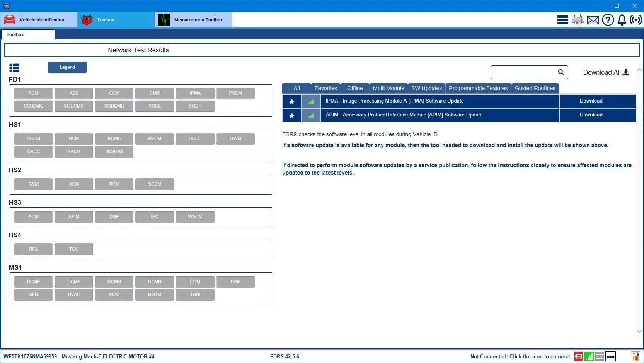644x363 pixels.
Task: Click FDRS 42.5.6 version text
Action: (285, 356)
